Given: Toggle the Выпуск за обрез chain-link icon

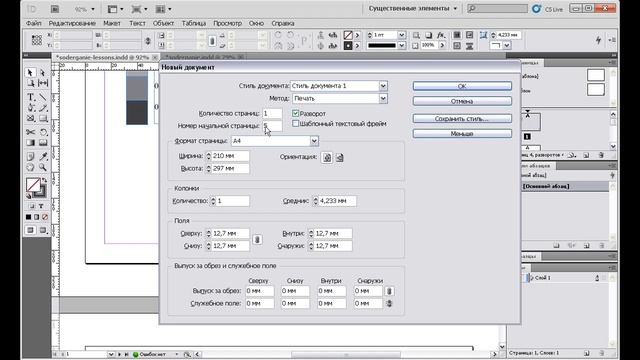Looking at the screenshot, I should point(389,291).
